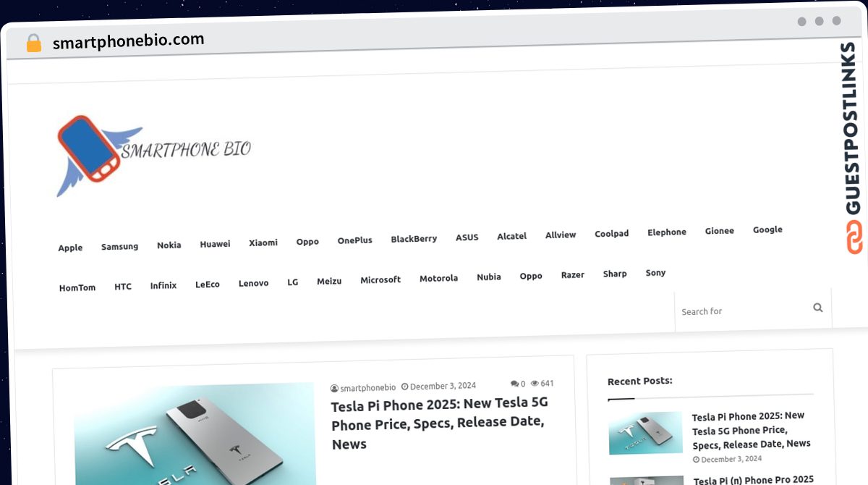
Task: Select Xiaomi from the navigation
Action: point(263,242)
